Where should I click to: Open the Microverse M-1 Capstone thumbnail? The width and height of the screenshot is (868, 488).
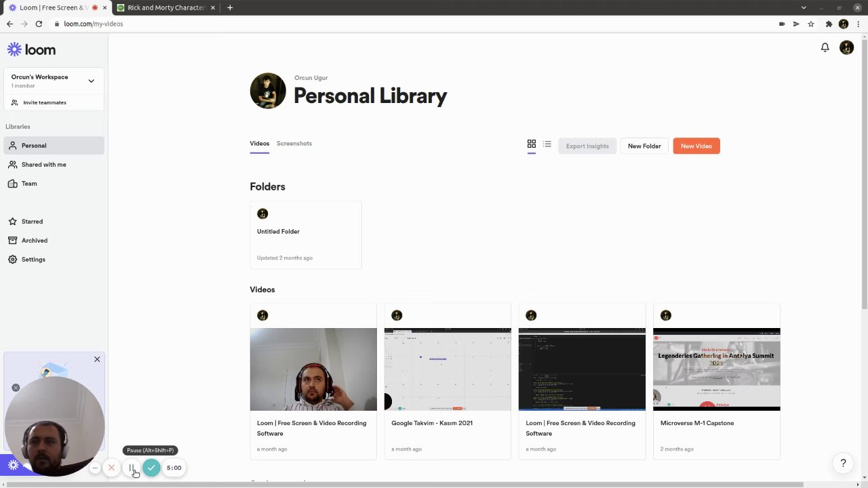tap(716, 369)
